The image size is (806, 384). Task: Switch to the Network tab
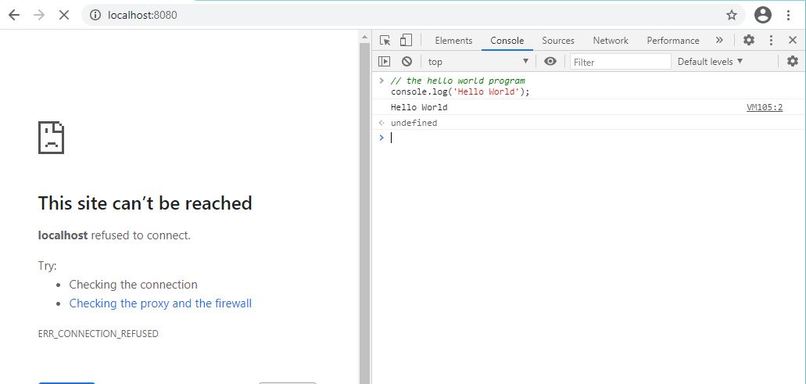[611, 41]
